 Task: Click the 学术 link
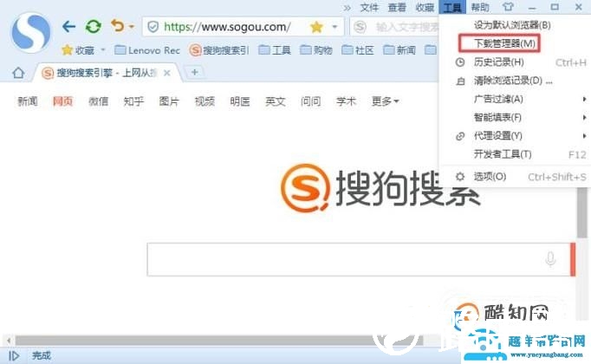click(x=346, y=101)
